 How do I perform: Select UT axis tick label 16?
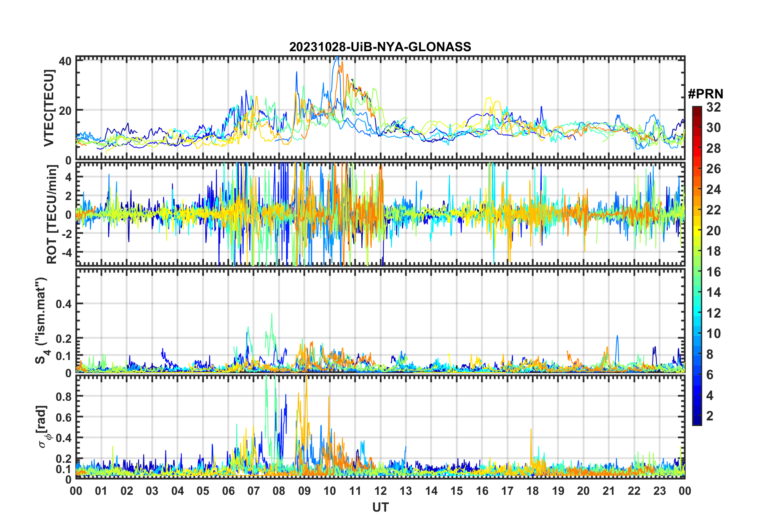click(x=482, y=491)
